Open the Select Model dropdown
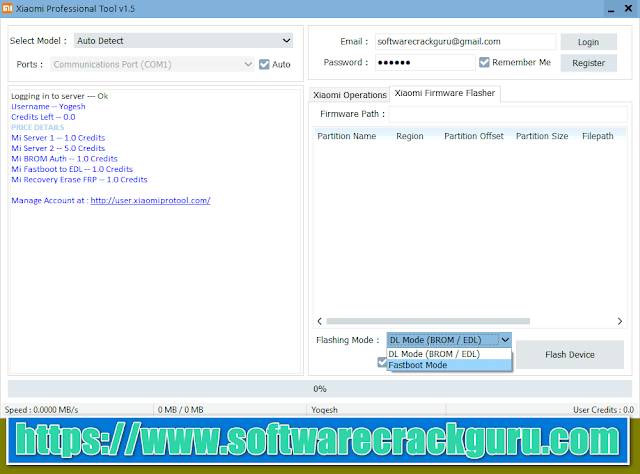Screen dimensions: 640x474 [183, 41]
